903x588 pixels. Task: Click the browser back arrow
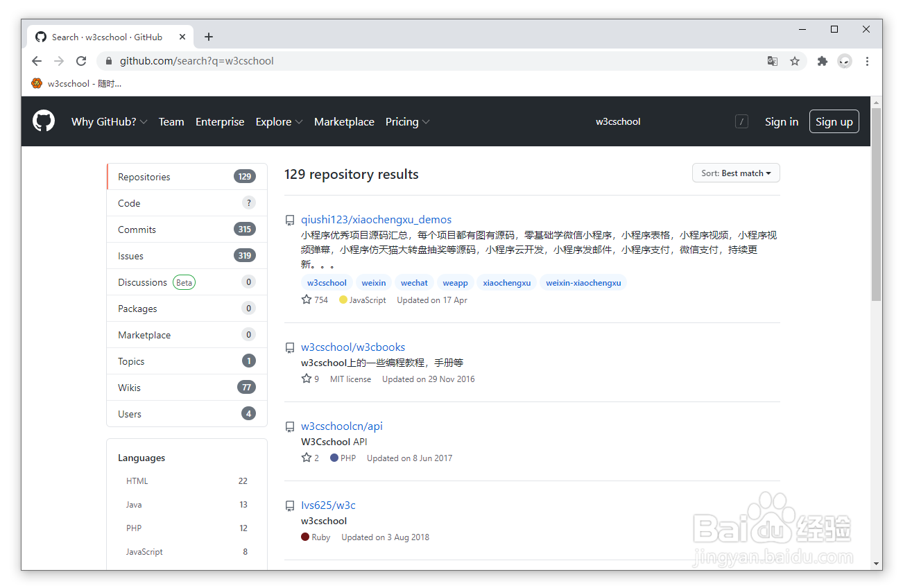(37, 61)
